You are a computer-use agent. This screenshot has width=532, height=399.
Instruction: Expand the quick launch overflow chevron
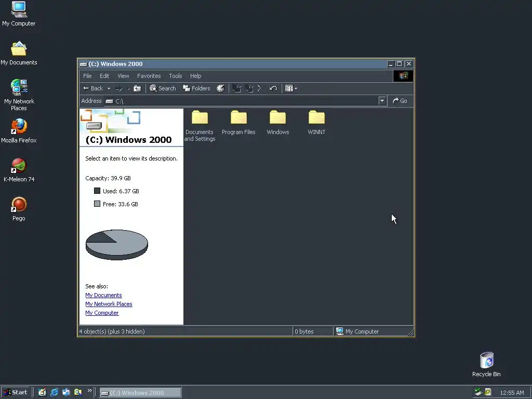click(89, 391)
